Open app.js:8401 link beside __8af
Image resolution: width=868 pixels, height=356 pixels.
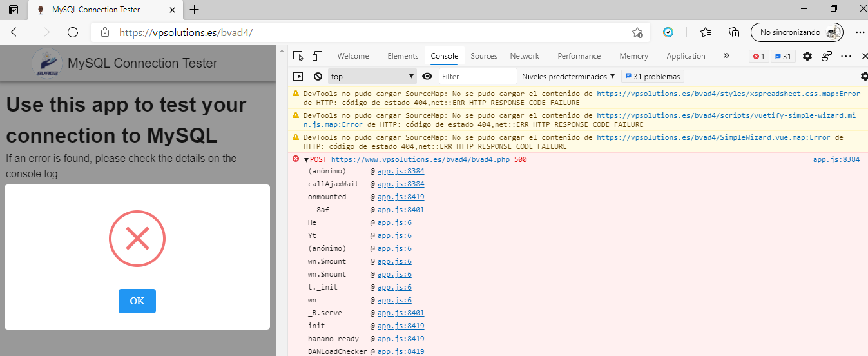(401, 210)
